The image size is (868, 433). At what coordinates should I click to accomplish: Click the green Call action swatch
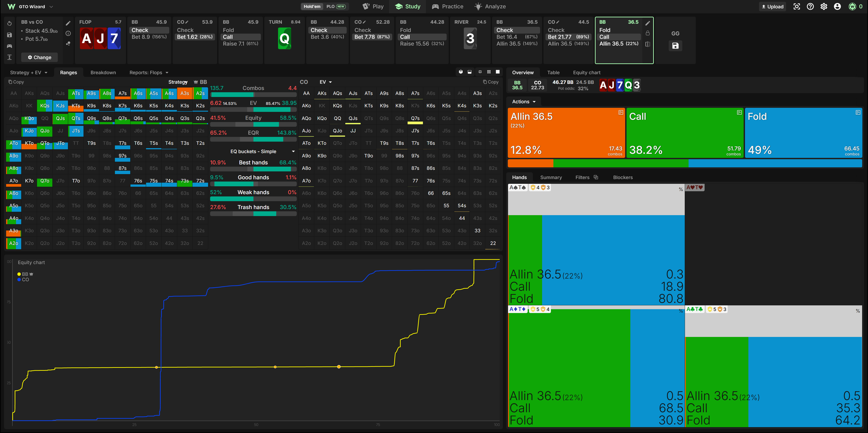click(685, 133)
